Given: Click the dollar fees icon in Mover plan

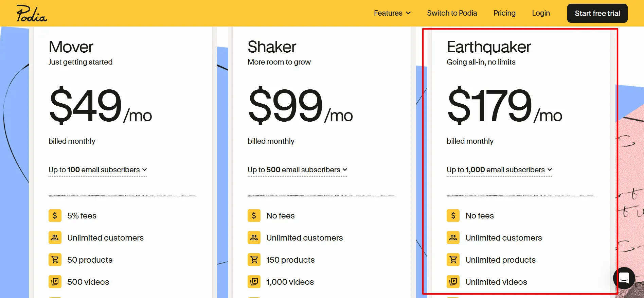Looking at the screenshot, I should [55, 215].
